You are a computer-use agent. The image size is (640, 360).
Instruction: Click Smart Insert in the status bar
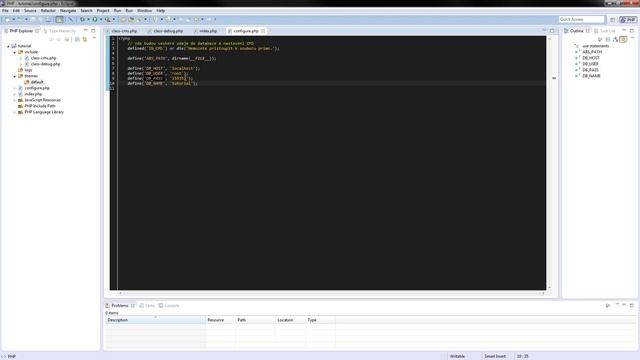[x=495, y=356]
